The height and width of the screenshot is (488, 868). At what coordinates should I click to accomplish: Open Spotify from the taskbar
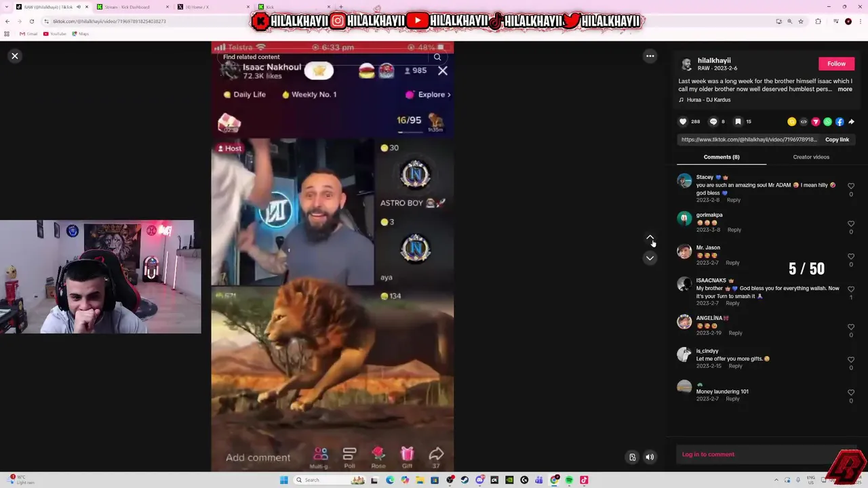(569, 480)
